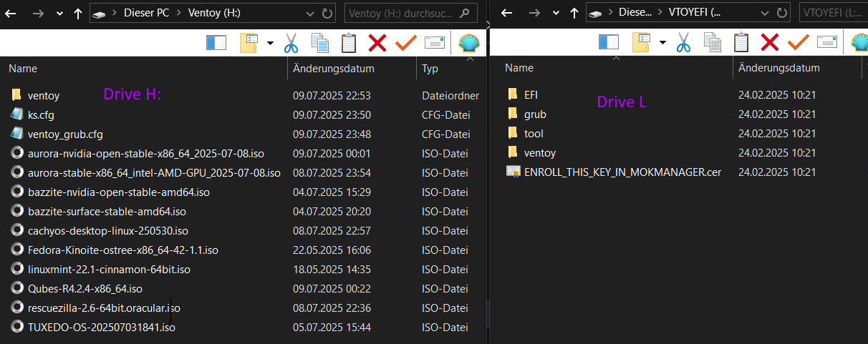Click Paste clipboard icon in VTOYEFI toolbar
The height and width of the screenshot is (344, 868).
[x=741, y=43]
